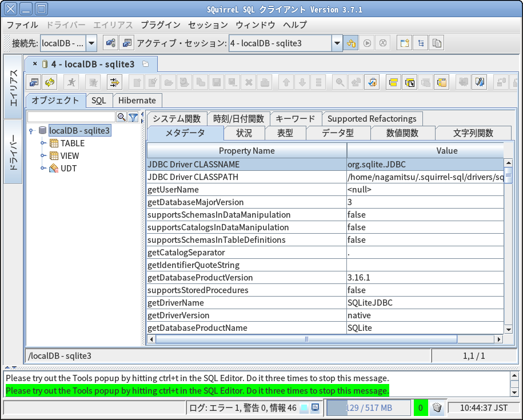Open the セッション menu

[x=208, y=25]
